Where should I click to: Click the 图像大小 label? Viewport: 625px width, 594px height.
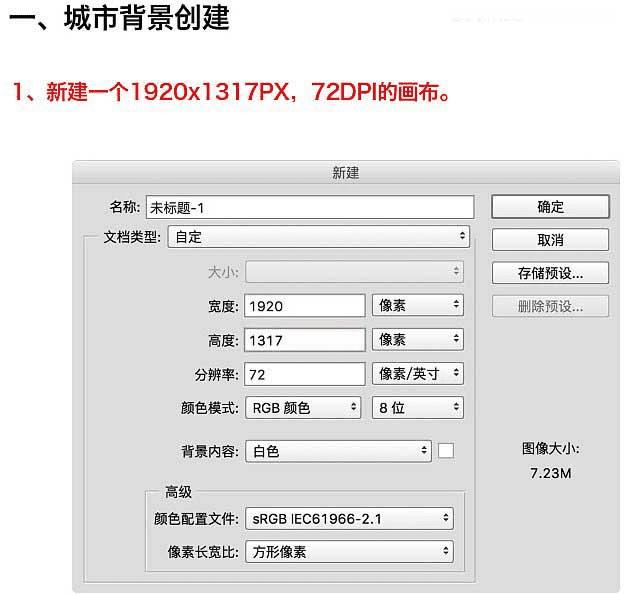[550, 448]
